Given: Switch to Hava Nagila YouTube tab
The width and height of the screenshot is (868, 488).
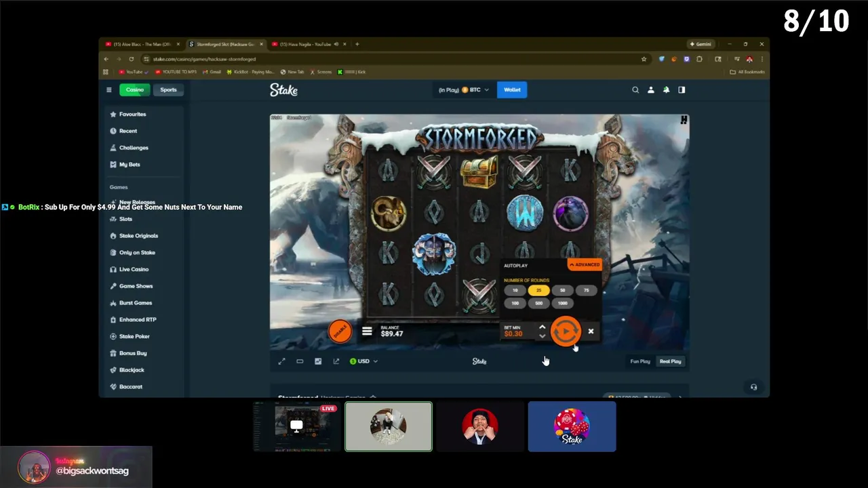Looking at the screenshot, I should coord(309,44).
